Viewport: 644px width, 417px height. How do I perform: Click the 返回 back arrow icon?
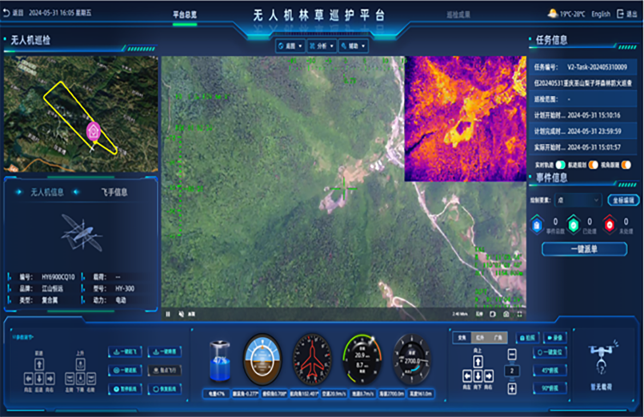[9, 14]
